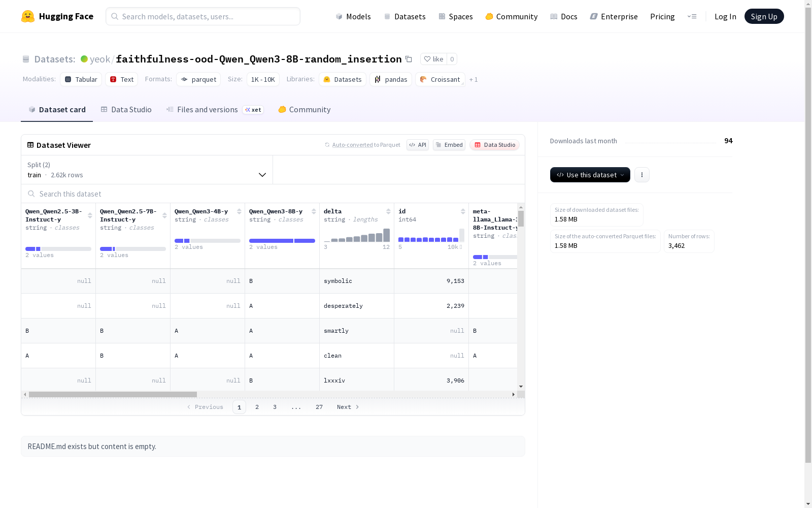Click the page scrollbar down arrow
This screenshot has height=508, width=812.
click(x=808, y=504)
